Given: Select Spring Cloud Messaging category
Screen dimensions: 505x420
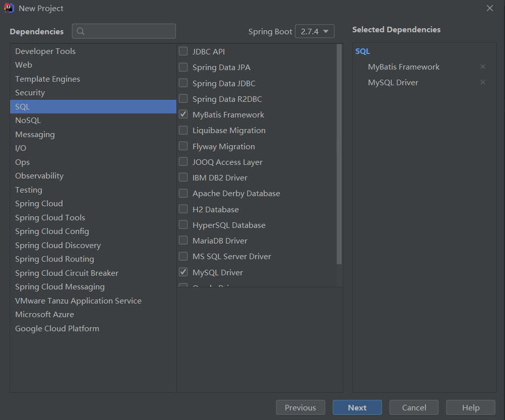Looking at the screenshot, I should coord(93,287).
